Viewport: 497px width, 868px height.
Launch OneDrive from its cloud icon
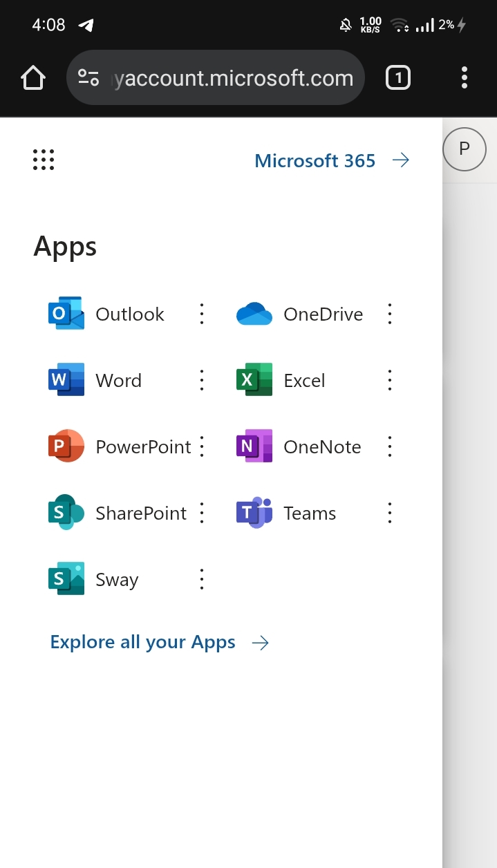click(x=254, y=314)
